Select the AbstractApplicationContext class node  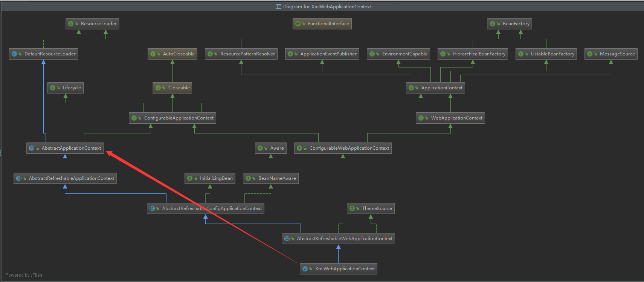pyautogui.click(x=65, y=148)
